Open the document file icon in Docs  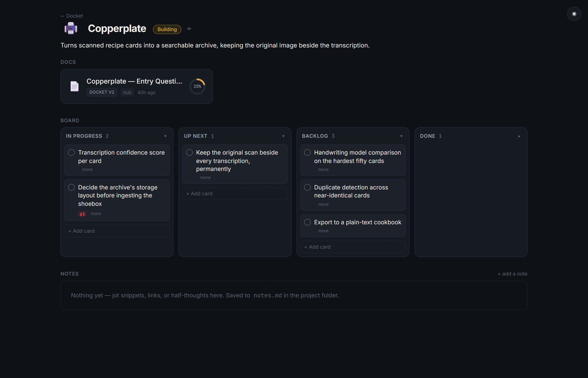point(75,86)
